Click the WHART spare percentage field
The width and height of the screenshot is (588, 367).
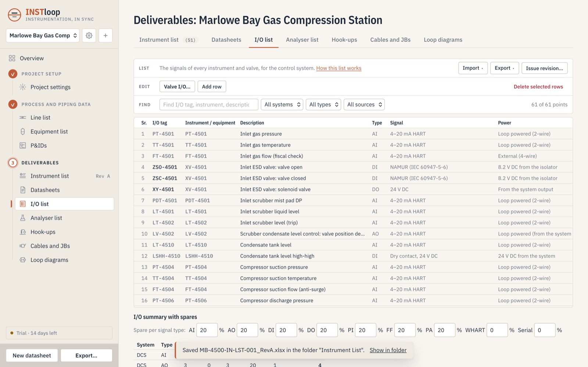pyautogui.click(x=497, y=330)
